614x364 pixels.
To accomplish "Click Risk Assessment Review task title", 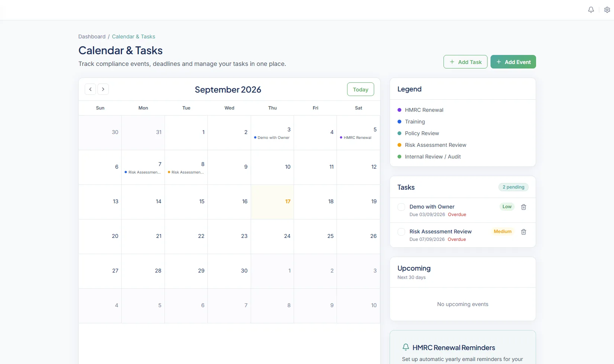I will point(440,231).
